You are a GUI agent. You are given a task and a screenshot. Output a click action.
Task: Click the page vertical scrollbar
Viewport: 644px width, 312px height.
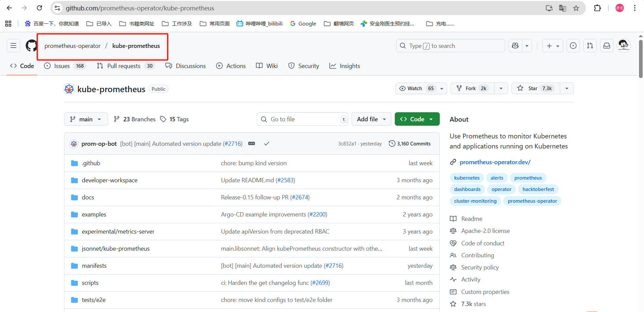(x=641, y=59)
